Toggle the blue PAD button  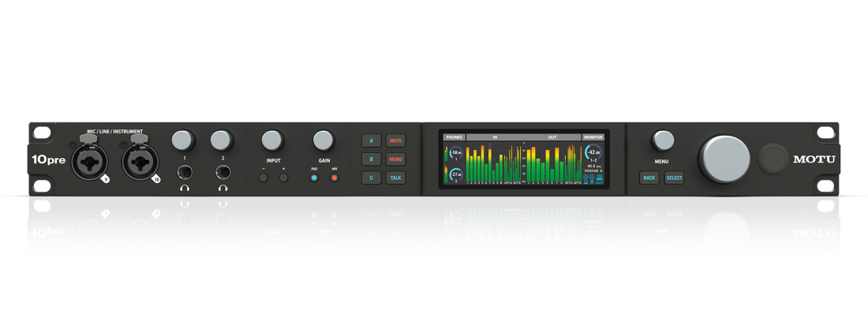tap(314, 178)
